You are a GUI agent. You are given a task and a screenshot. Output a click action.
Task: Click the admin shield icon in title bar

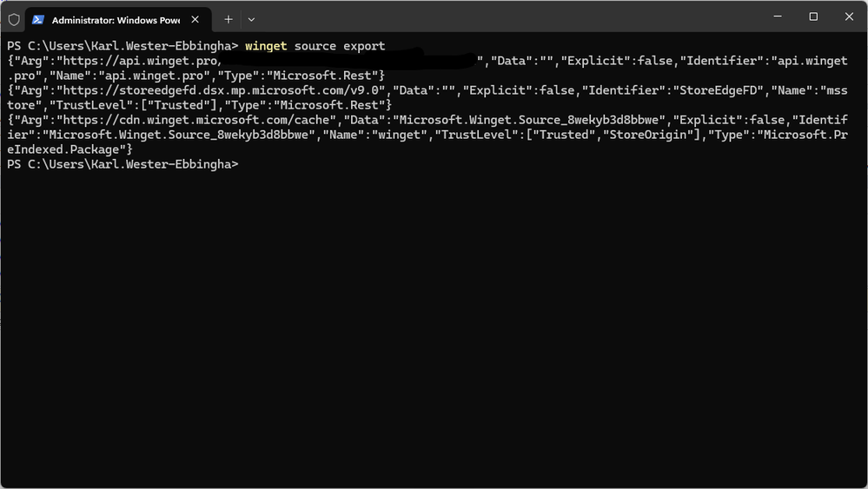(14, 20)
